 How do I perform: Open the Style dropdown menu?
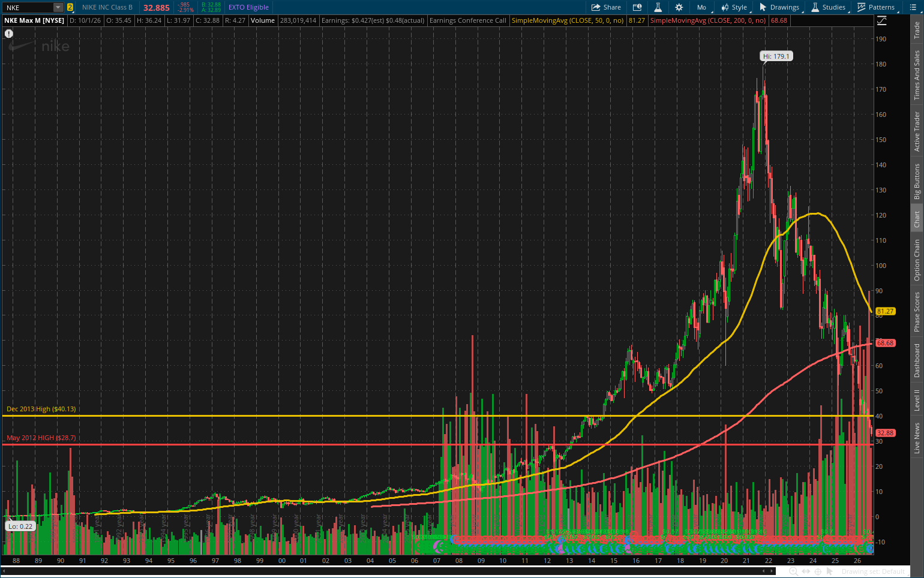pos(734,7)
